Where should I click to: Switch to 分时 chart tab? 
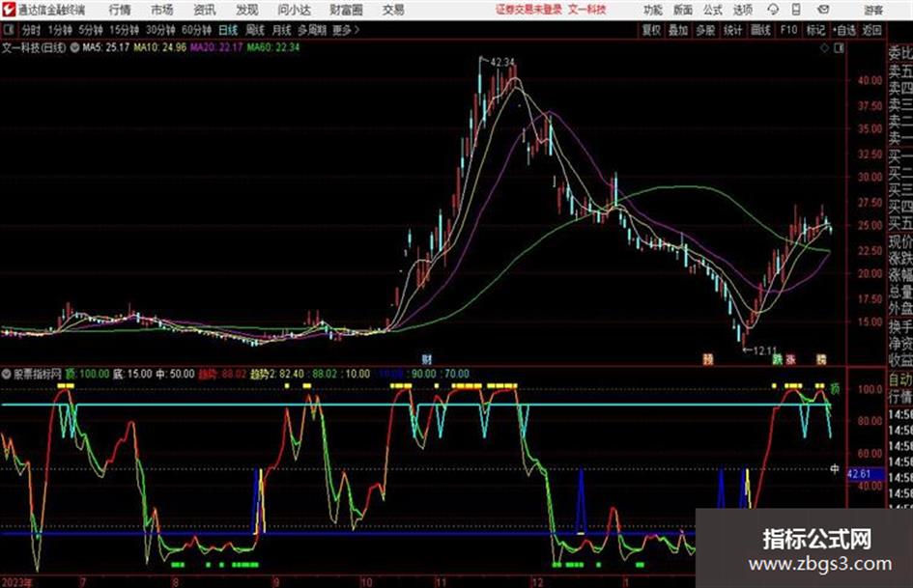pyautogui.click(x=31, y=30)
